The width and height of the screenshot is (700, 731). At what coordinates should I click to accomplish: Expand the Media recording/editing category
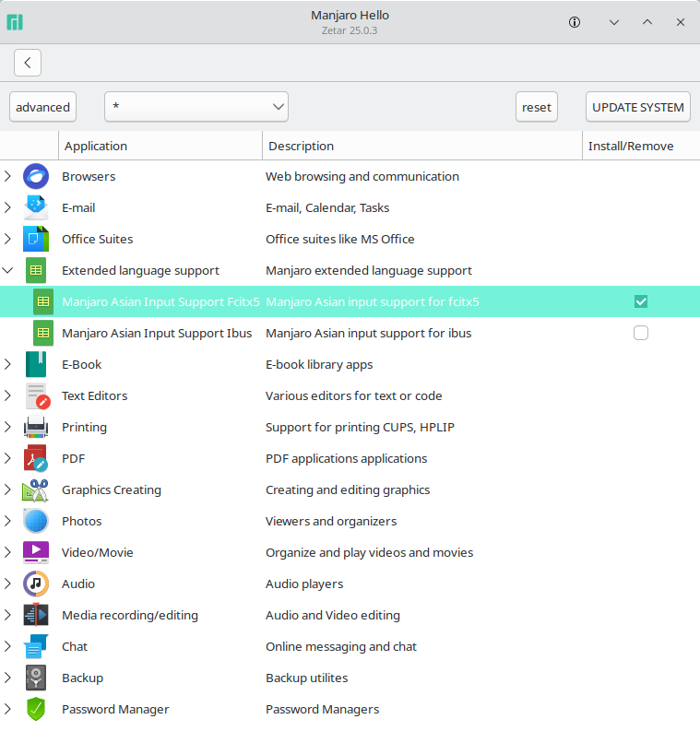[x=8, y=615]
